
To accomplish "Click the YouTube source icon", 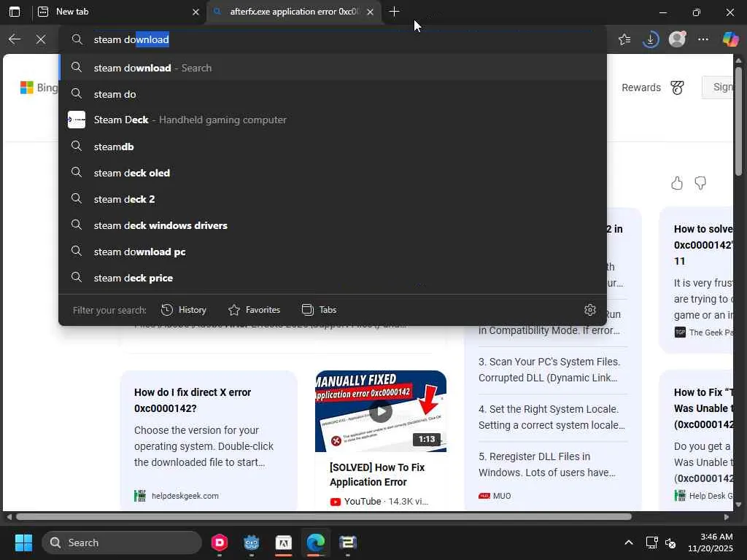I will pyautogui.click(x=336, y=502).
